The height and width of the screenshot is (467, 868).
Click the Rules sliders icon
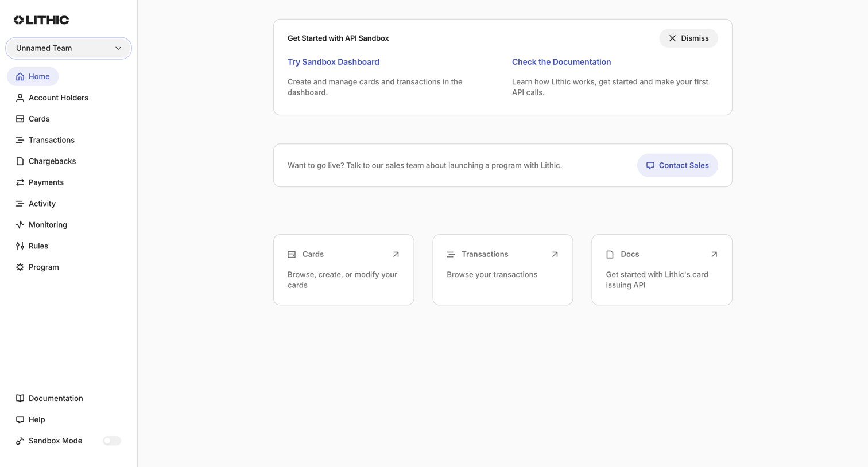coord(20,246)
